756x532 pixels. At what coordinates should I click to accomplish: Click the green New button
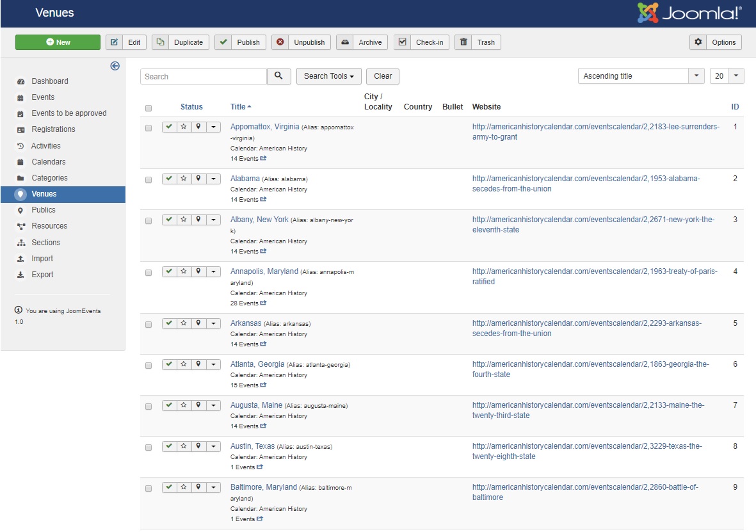click(x=58, y=42)
